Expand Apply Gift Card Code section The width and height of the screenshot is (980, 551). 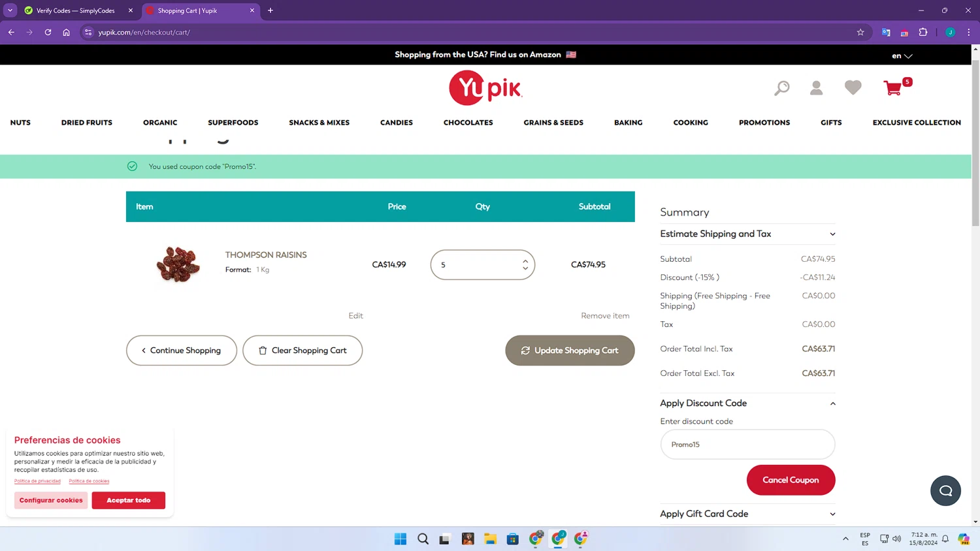tap(747, 514)
